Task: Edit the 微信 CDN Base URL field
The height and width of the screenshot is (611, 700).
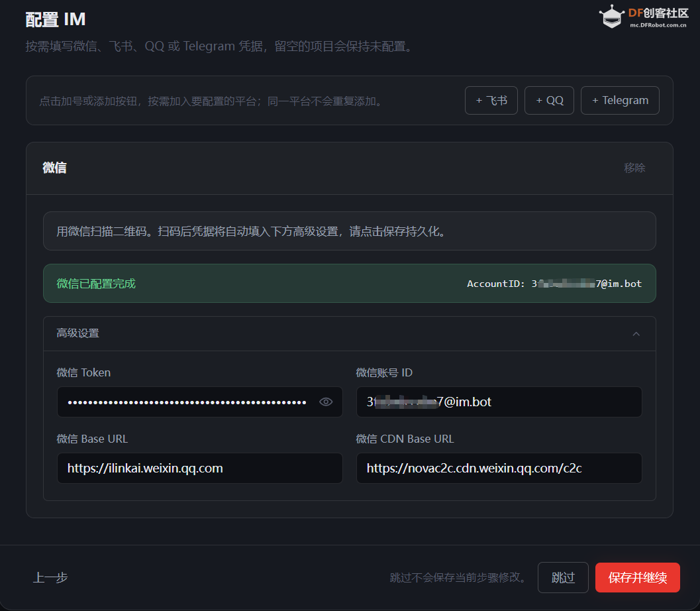Action: 499,468
